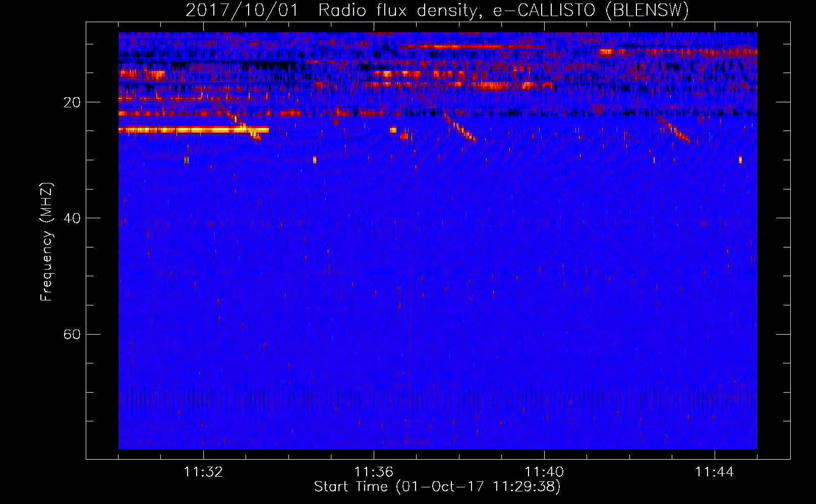The width and height of the screenshot is (816, 504).
Task: Click the 11:32 time tick label
Action: (203, 472)
